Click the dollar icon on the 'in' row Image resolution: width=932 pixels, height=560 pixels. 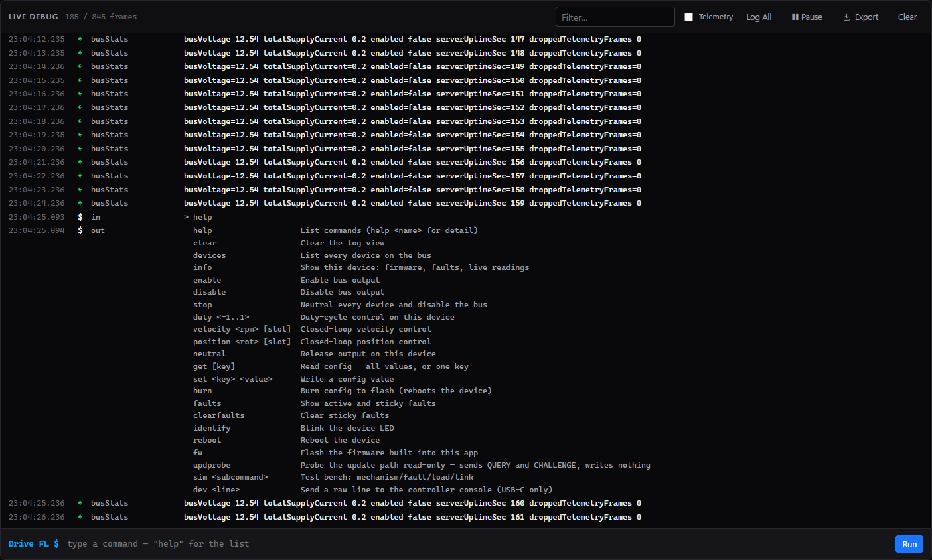click(80, 217)
